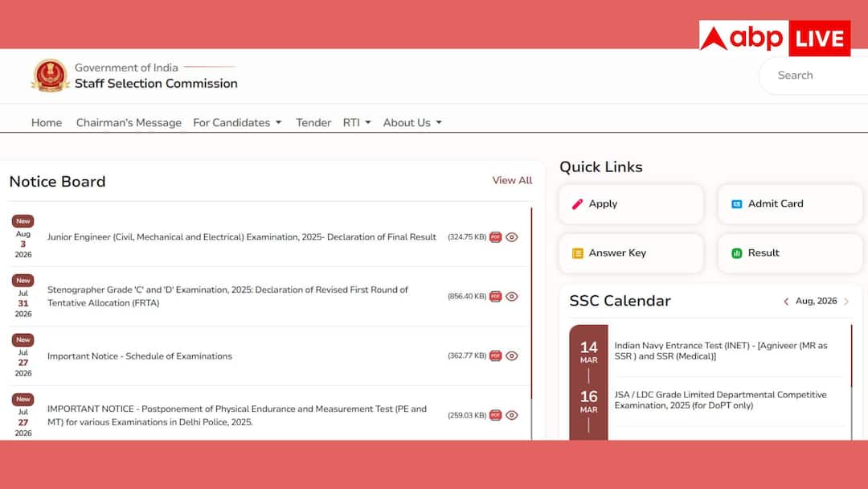Image resolution: width=868 pixels, height=489 pixels.
Task: Click the pencil icon on Apply card
Action: click(577, 203)
